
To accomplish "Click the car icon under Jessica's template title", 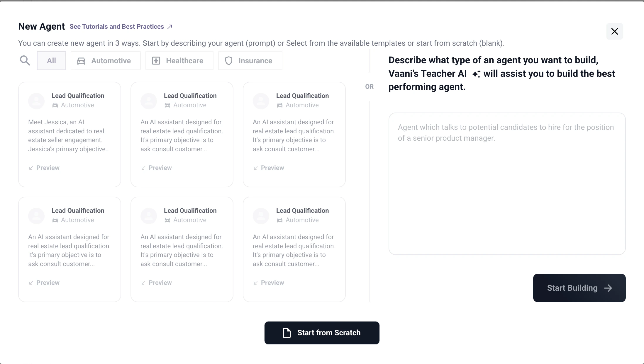I will (x=55, y=105).
